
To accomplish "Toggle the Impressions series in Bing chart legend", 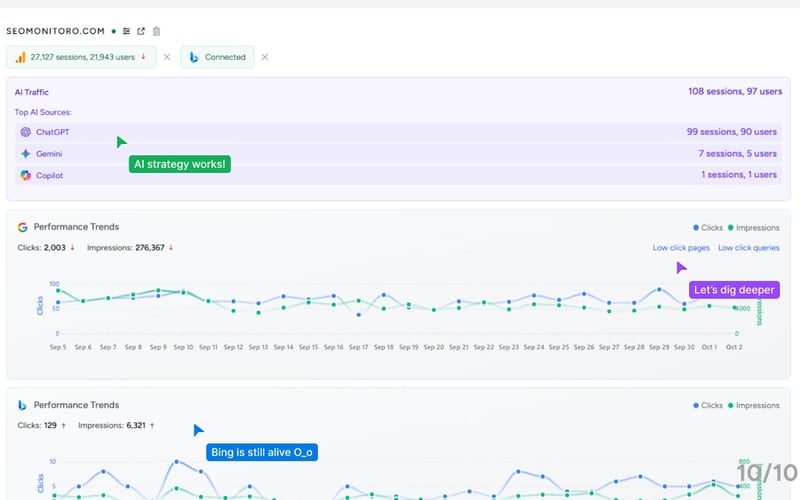I will pos(754,406).
